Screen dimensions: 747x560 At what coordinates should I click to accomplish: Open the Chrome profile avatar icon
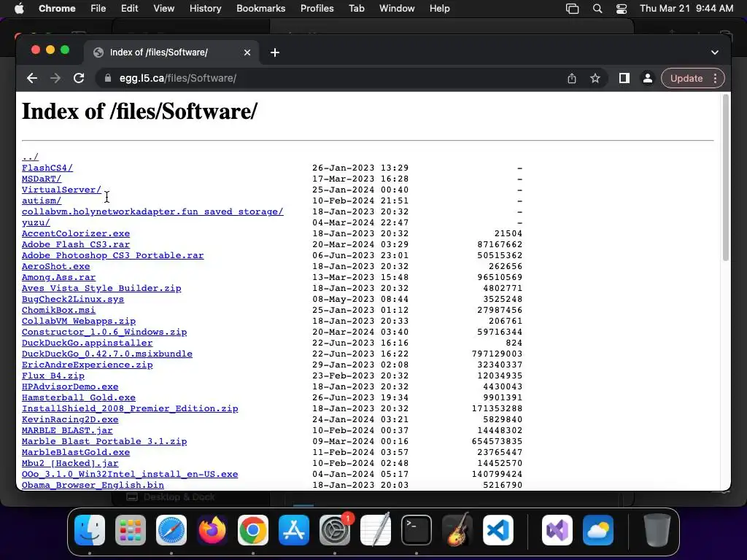(648, 78)
